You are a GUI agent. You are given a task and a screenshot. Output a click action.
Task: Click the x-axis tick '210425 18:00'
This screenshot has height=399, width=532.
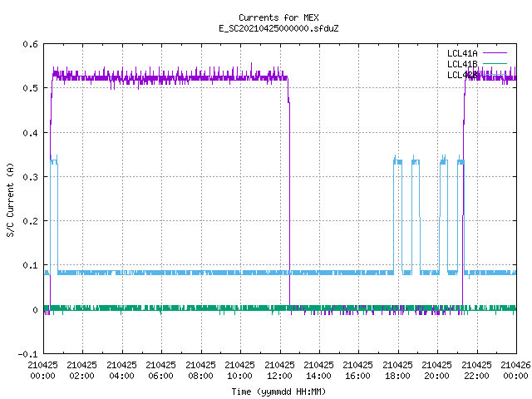[397, 371]
